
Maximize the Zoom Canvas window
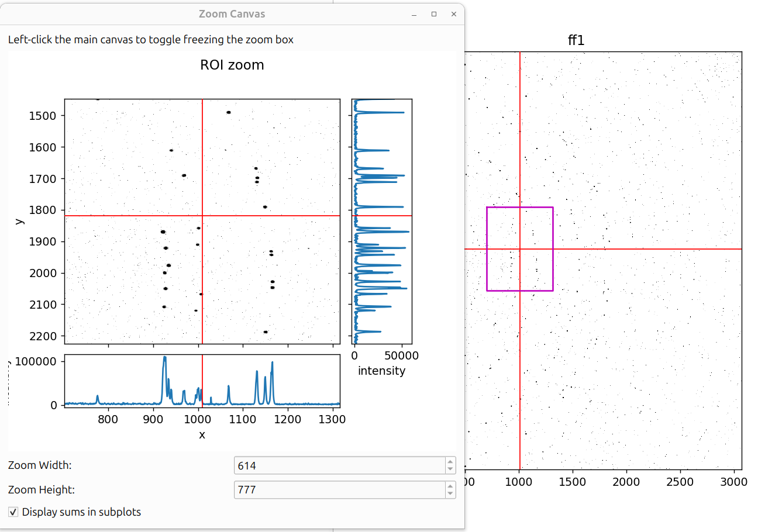[x=434, y=14]
